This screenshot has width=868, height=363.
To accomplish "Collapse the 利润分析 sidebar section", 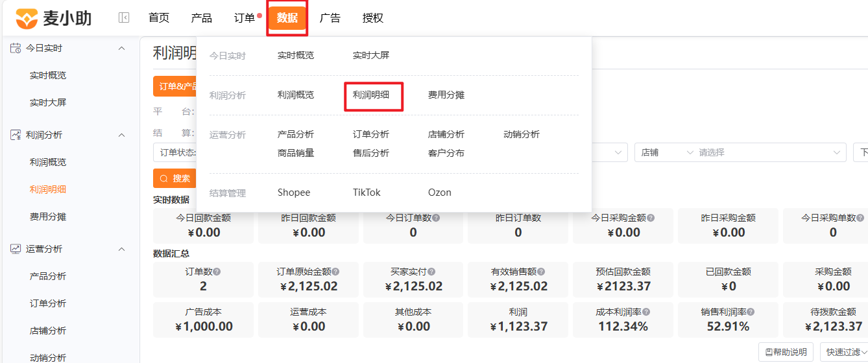I will [x=121, y=135].
